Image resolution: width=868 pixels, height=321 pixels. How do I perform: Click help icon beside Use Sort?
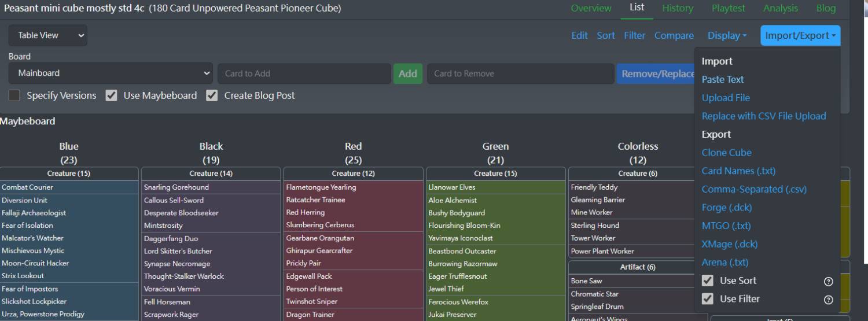828,281
